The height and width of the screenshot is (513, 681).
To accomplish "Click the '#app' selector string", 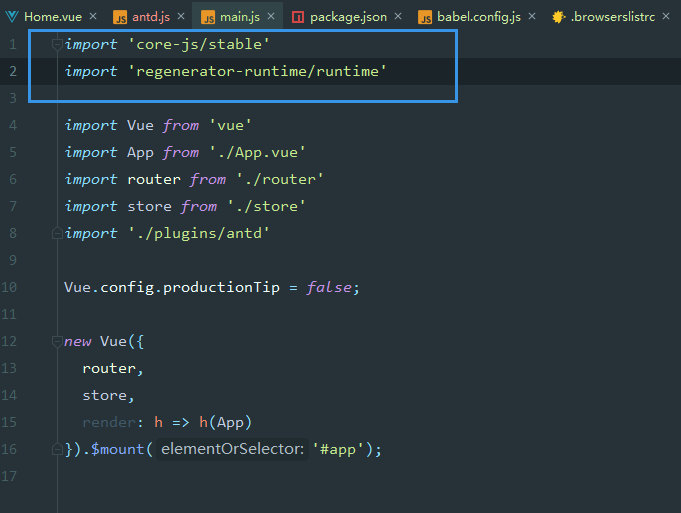I will click(338, 449).
